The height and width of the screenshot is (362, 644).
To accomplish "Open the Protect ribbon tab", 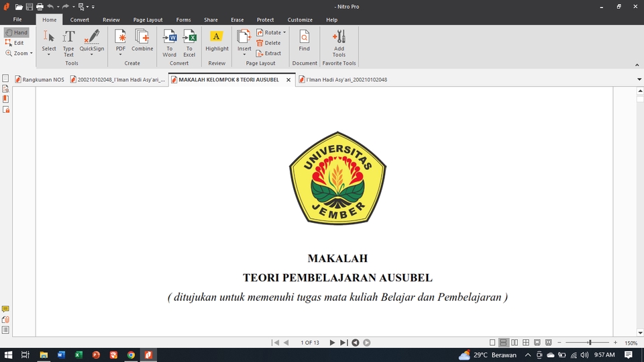I will point(265,19).
